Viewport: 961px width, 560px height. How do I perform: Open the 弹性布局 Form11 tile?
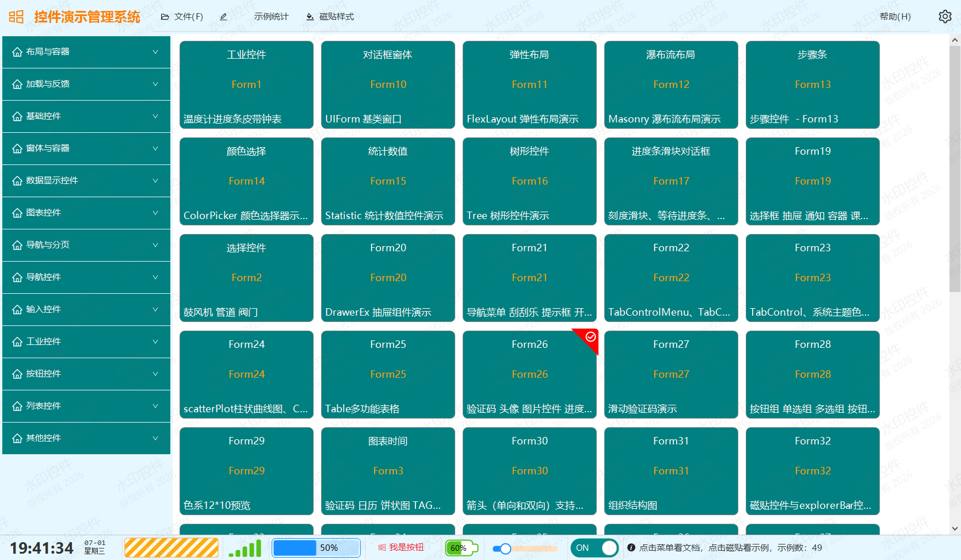[x=529, y=85]
